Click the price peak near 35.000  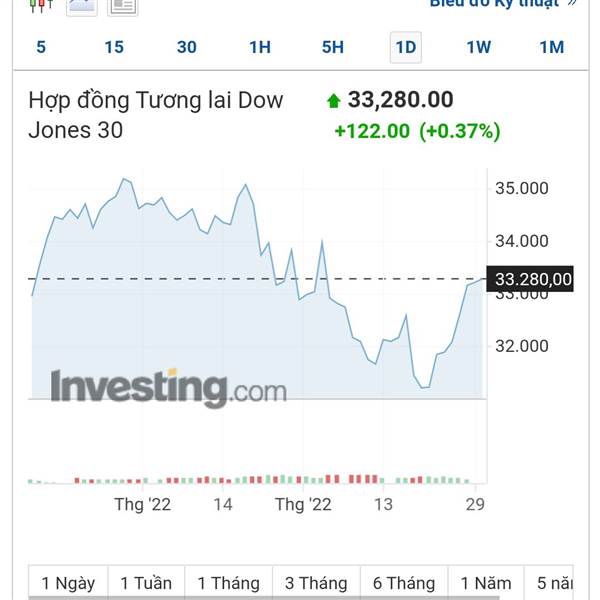tap(123, 179)
